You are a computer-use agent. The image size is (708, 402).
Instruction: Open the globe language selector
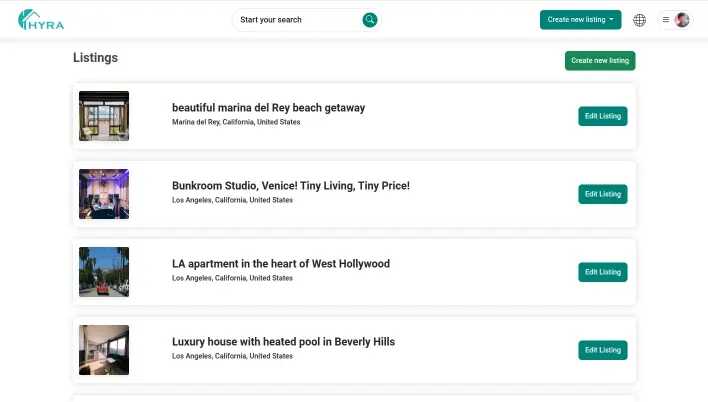(639, 20)
